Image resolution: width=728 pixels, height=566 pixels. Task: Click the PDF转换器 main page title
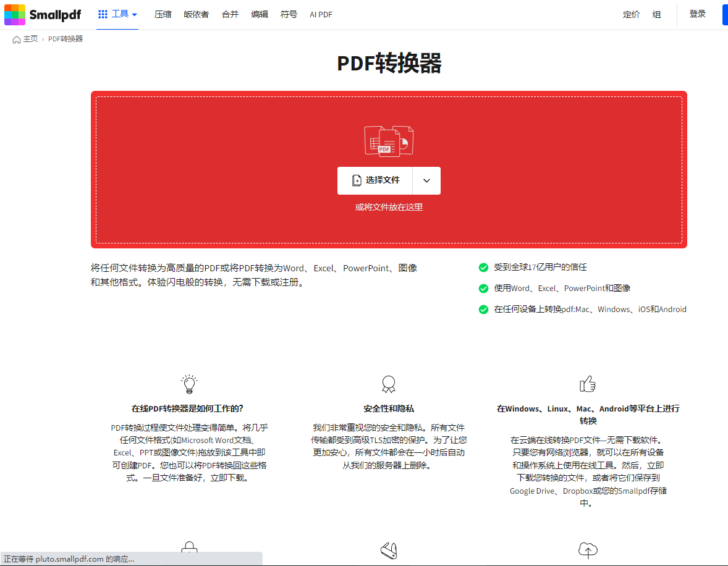[x=389, y=63]
